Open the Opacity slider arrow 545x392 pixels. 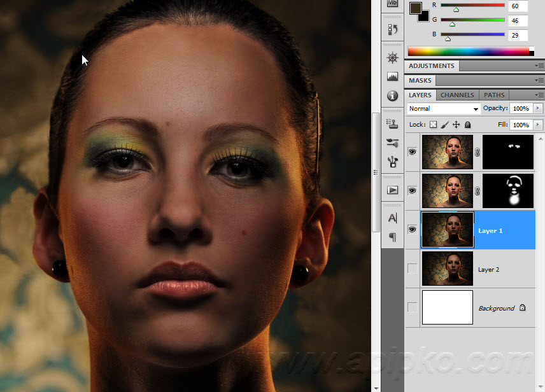coord(538,108)
